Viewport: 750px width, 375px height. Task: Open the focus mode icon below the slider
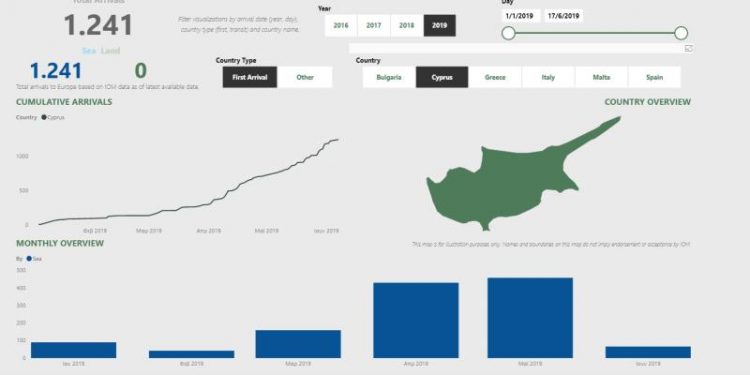[x=689, y=48]
